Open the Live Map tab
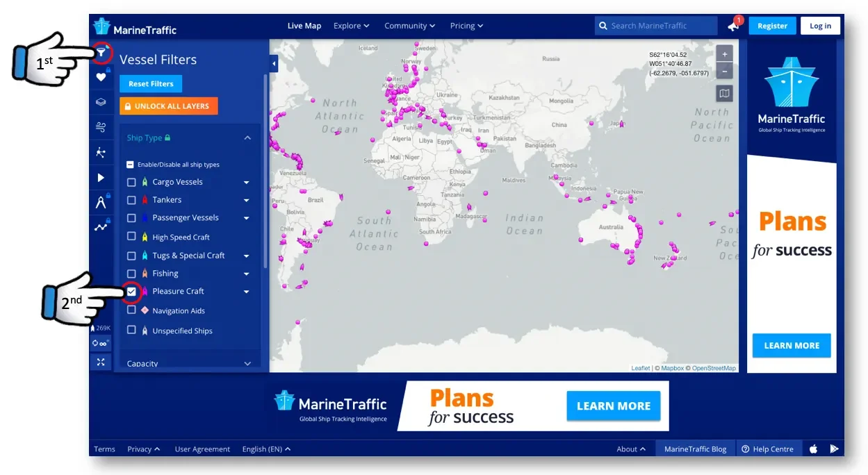The height and width of the screenshot is (475, 868). pyautogui.click(x=304, y=26)
